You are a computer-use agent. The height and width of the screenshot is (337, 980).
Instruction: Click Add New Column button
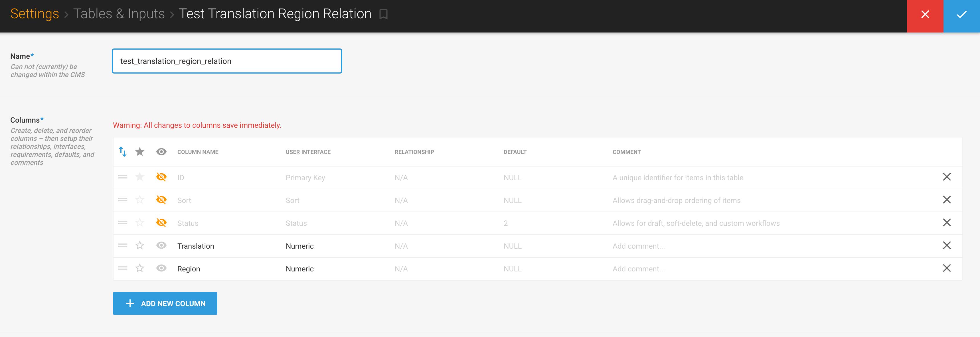coord(165,303)
